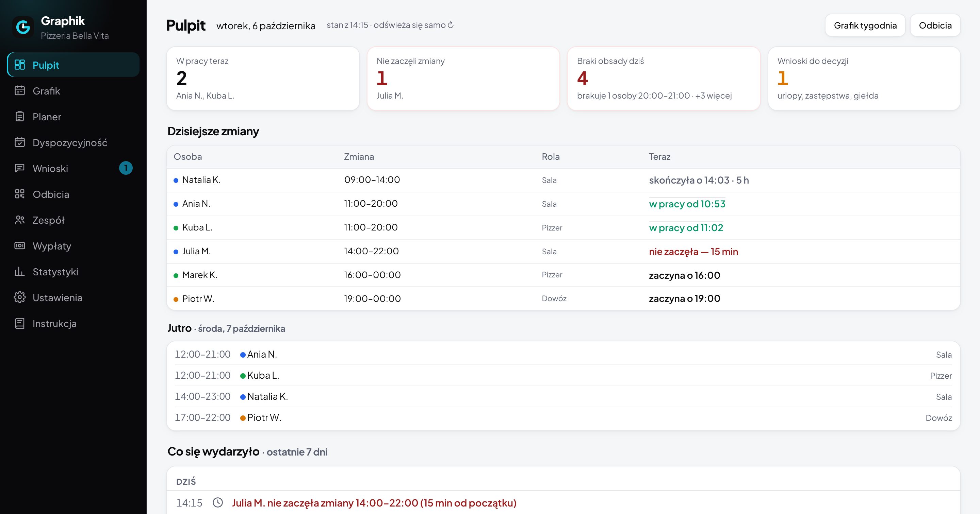Go to Planer in the sidebar
The height and width of the screenshot is (514, 980).
click(73, 117)
